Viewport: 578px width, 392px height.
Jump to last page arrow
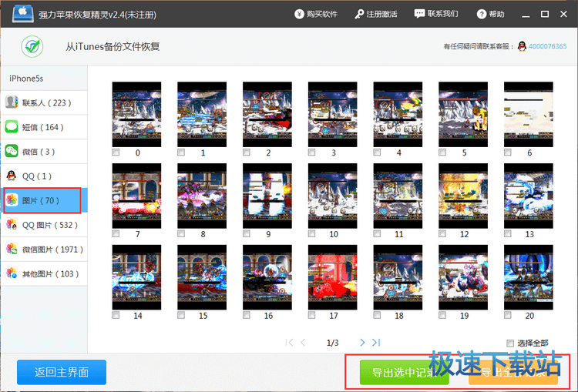[x=376, y=343]
